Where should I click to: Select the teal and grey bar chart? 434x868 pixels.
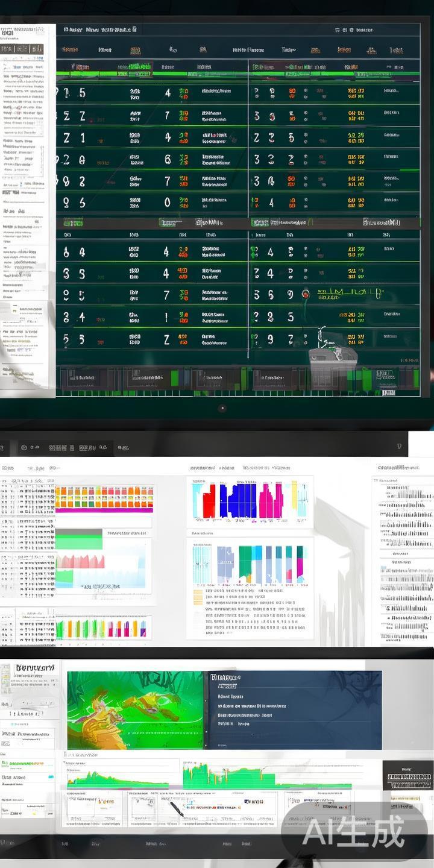point(250,565)
